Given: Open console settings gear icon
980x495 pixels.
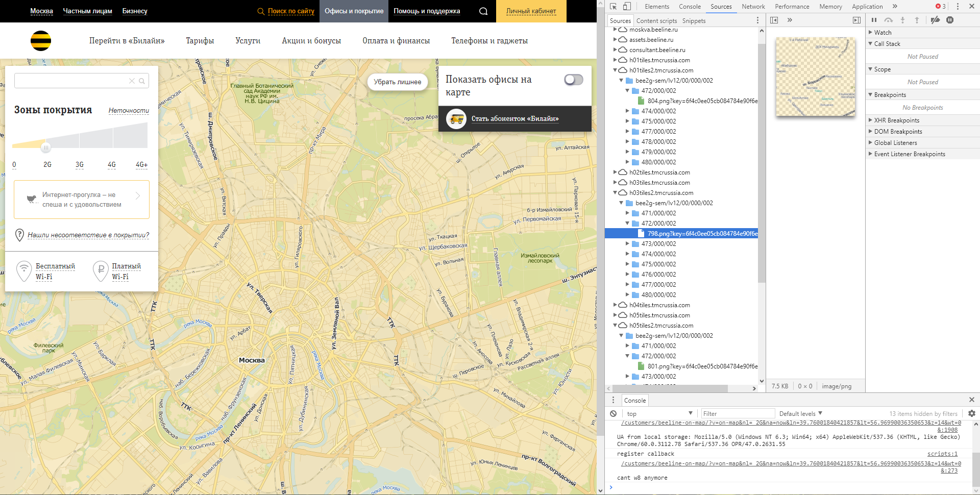Looking at the screenshot, I should point(971,414).
